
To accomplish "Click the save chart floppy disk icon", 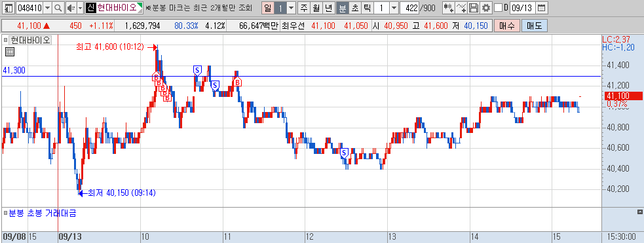I will [474, 8].
